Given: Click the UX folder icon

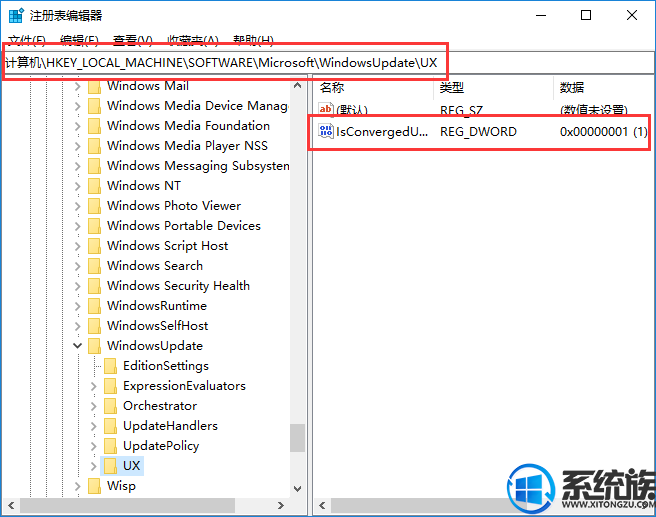Looking at the screenshot, I should (110, 466).
